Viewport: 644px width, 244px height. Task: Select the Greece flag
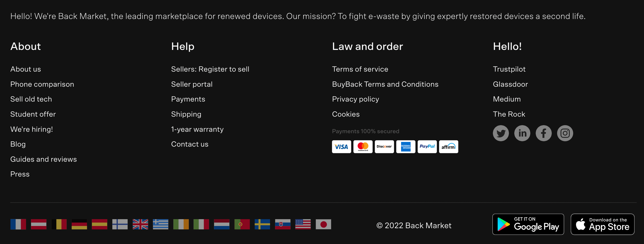coord(160,224)
